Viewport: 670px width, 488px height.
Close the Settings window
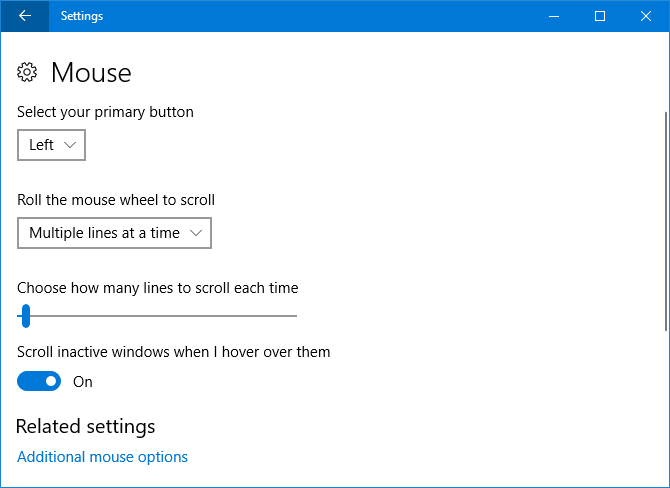(646, 16)
